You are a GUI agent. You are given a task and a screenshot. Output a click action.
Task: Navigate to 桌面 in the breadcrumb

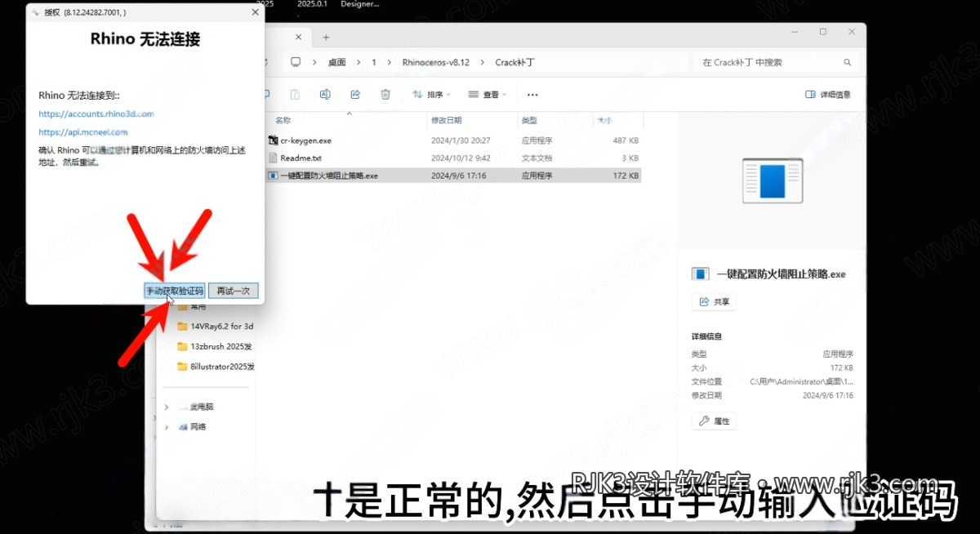pyautogui.click(x=336, y=62)
